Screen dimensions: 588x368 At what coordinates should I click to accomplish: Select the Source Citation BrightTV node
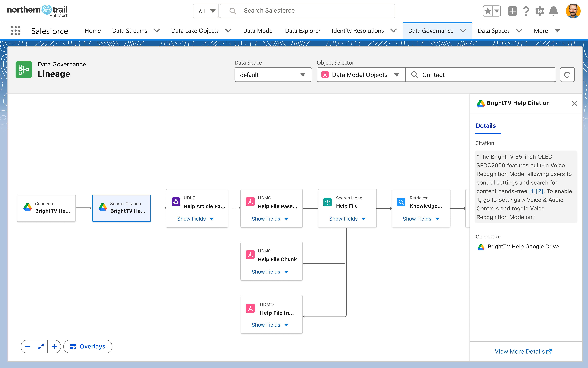pyautogui.click(x=121, y=208)
